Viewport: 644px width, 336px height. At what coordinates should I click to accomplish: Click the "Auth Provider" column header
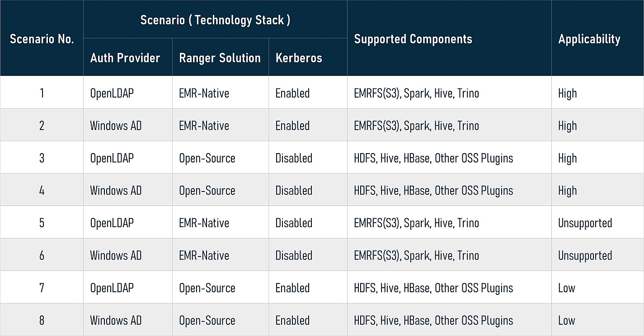(125, 58)
